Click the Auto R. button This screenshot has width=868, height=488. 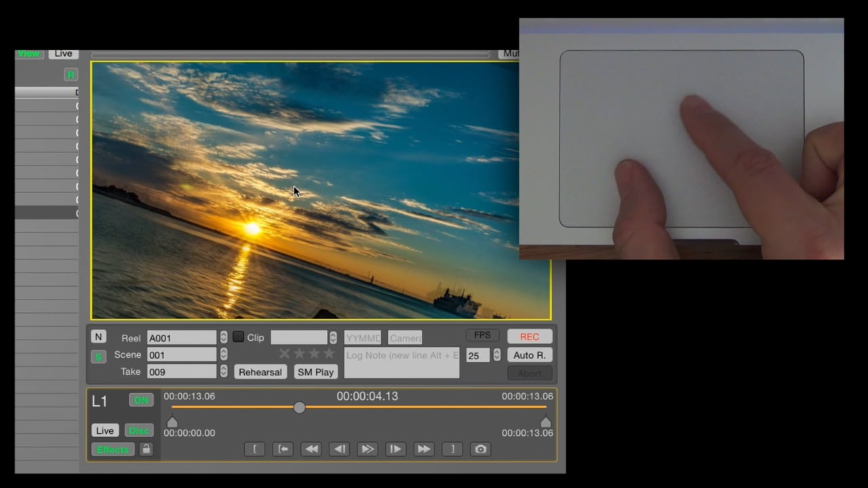click(530, 354)
